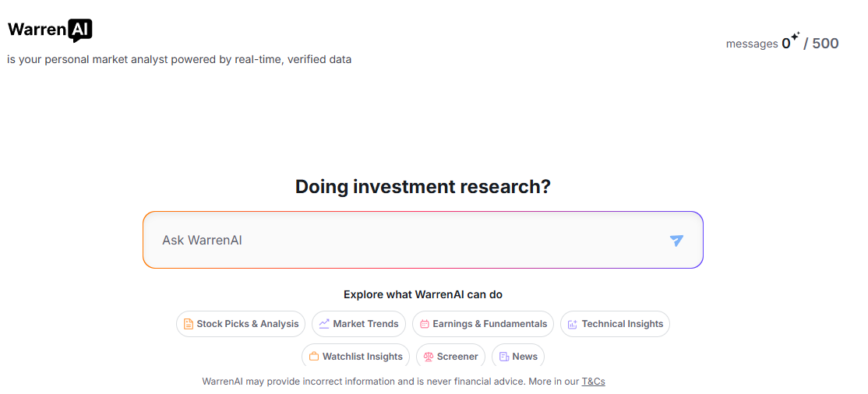The image size is (868, 394).
Task: Click the messages 0 / 500 counter
Action: (782, 43)
